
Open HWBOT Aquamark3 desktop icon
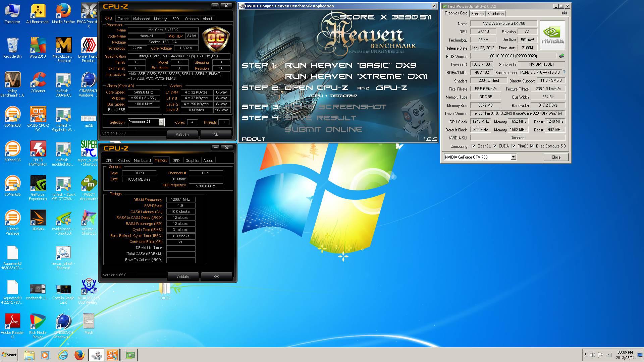coord(89,188)
